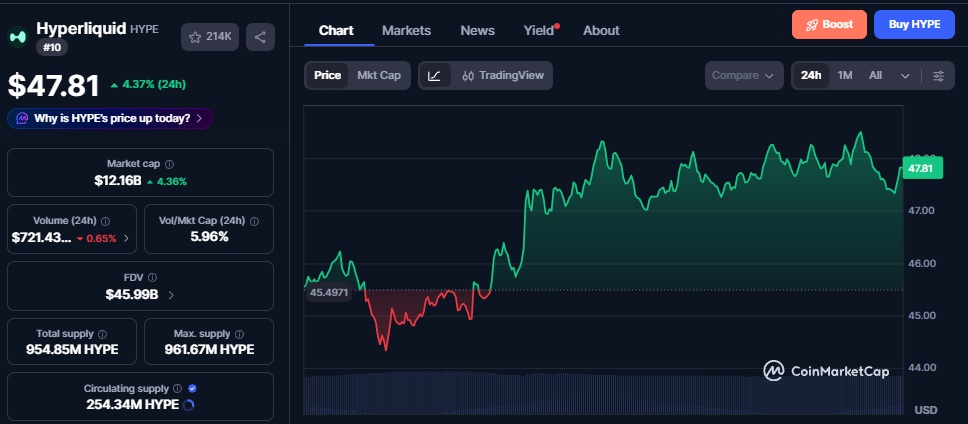Click the 954.85M HYPE total supply value
This screenshot has height=424, width=968.
(x=72, y=350)
